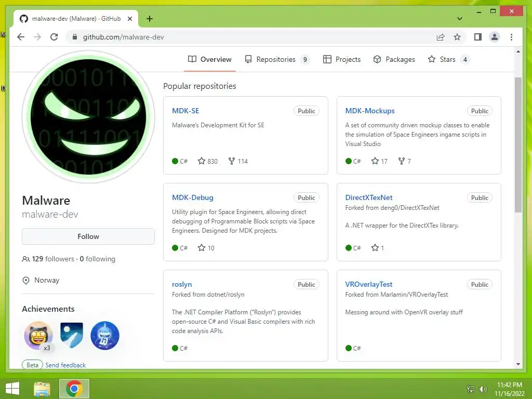Open the Achievements heading link

pos(48,309)
